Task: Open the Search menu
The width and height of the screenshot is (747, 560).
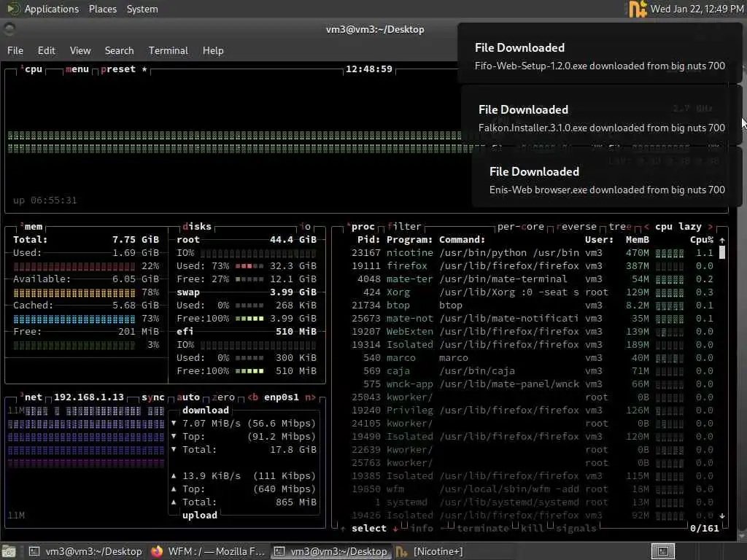Action: pos(119,50)
